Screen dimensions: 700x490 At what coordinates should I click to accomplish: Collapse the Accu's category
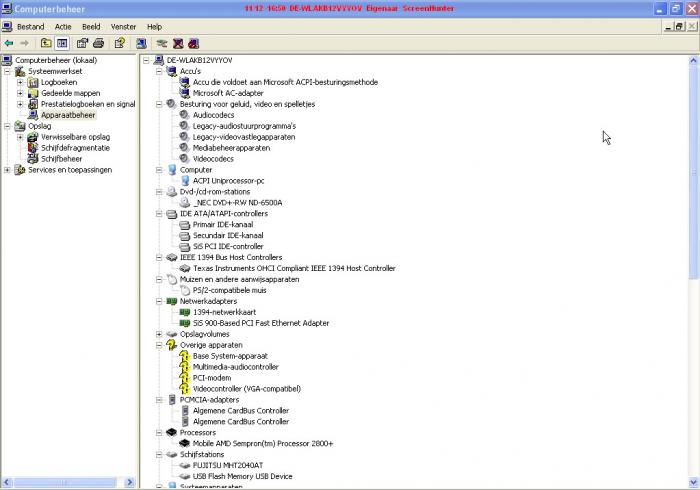[159, 71]
